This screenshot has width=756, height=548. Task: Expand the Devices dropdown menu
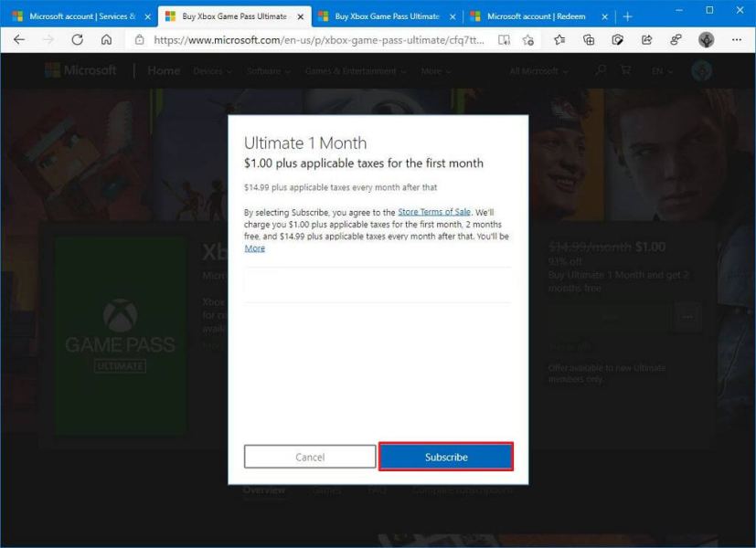[x=212, y=71]
